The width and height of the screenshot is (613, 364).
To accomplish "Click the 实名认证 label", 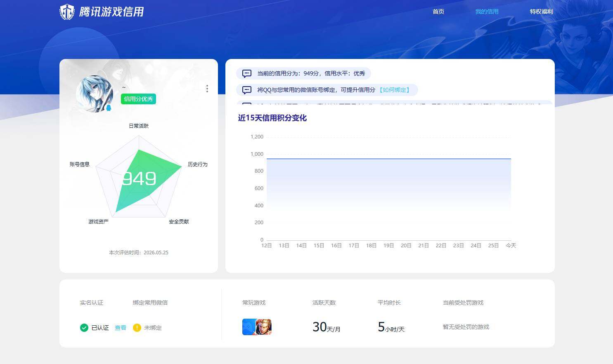I will pyautogui.click(x=92, y=303).
